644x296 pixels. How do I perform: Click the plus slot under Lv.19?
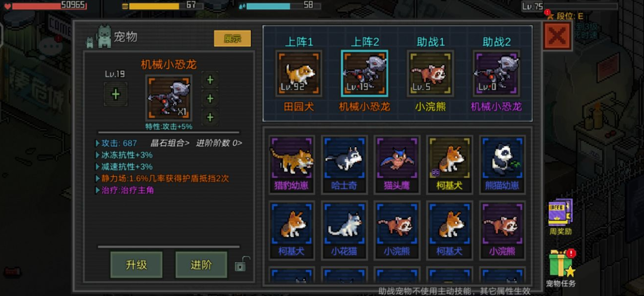click(x=115, y=94)
